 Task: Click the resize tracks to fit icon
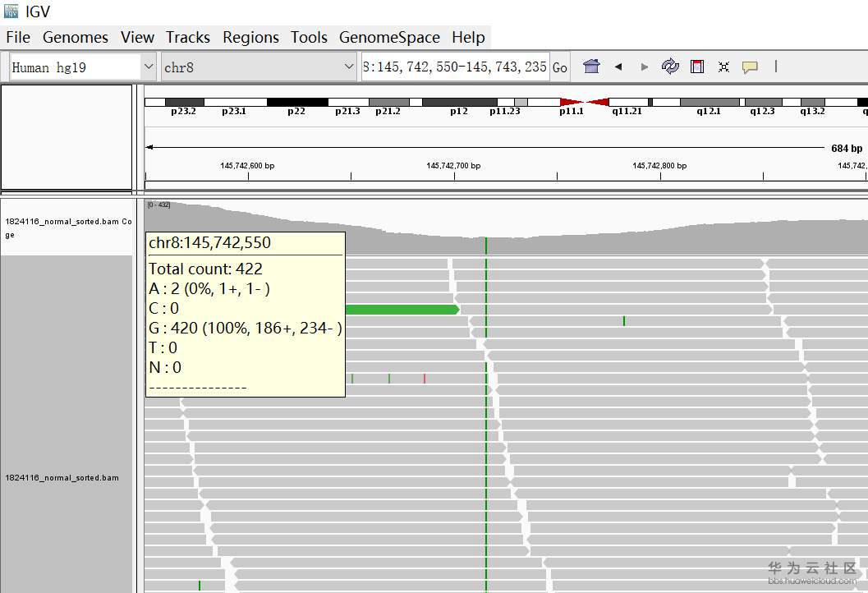(x=723, y=67)
